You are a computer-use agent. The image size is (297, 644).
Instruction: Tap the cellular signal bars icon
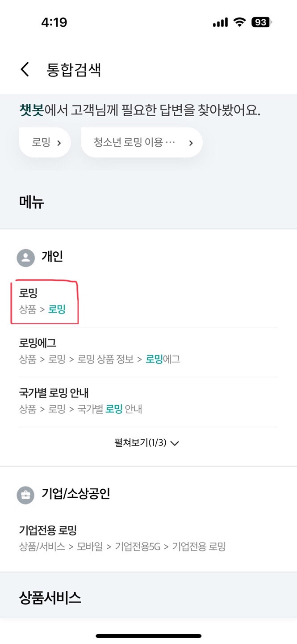220,22
